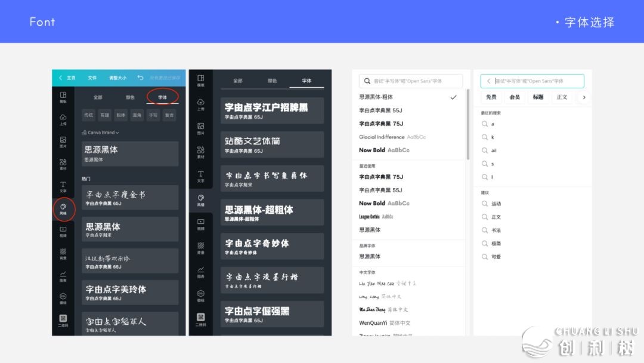Switch to the circled 字体 tab
Viewport: 644px width, 363px height.
tap(162, 97)
